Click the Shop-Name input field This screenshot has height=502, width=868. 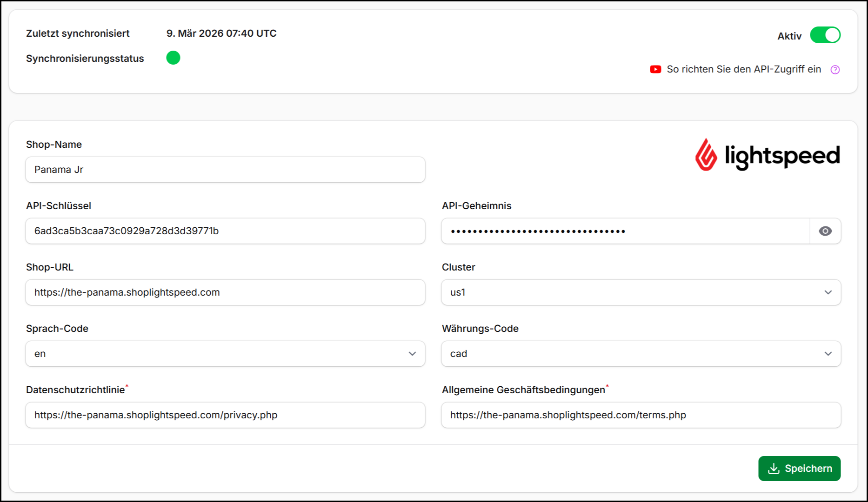coord(225,170)
